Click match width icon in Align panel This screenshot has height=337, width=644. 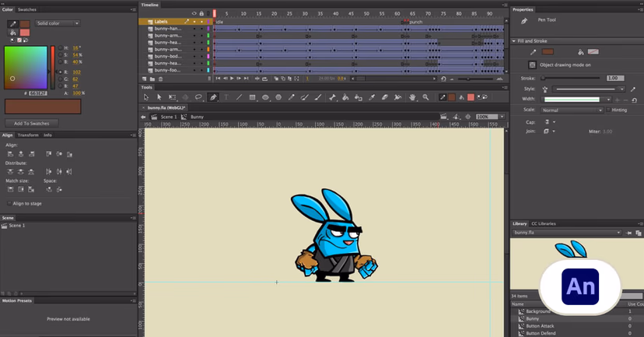point(10,189)
